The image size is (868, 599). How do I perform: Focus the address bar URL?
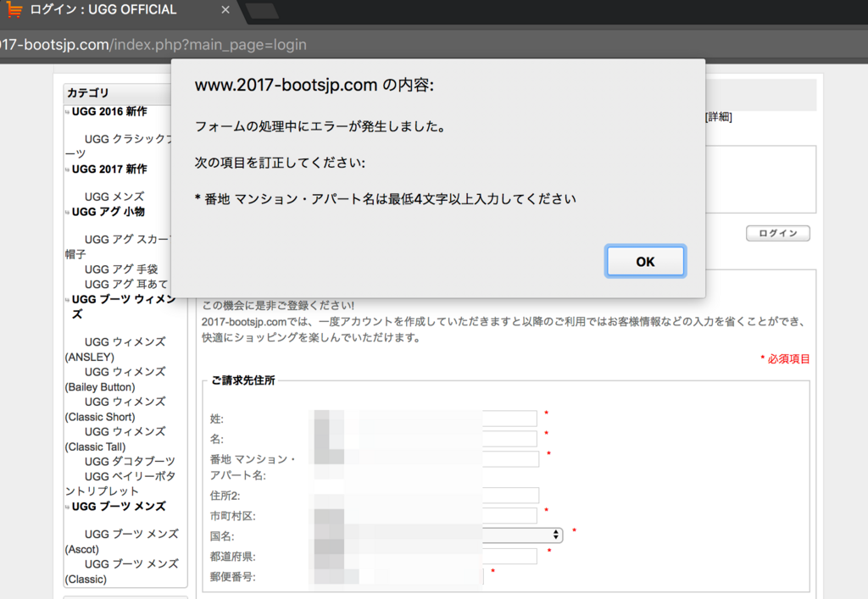(x=153, y=44)
